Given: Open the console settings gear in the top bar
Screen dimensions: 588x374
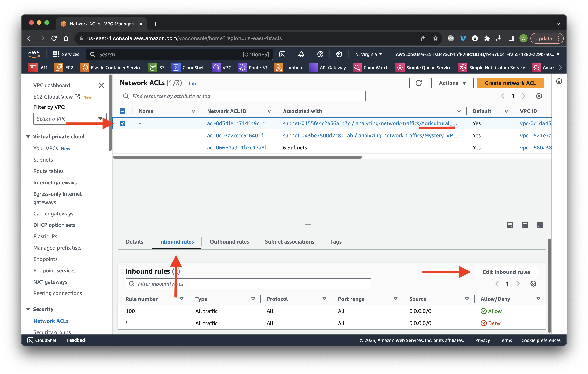Looking at the screenshot, I should (339, 54).
